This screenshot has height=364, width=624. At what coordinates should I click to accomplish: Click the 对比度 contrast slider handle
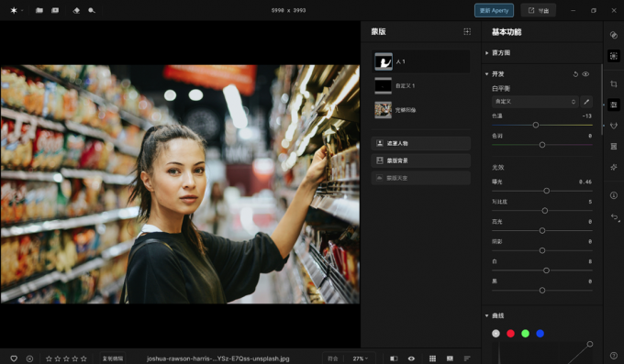coord(545,211)
